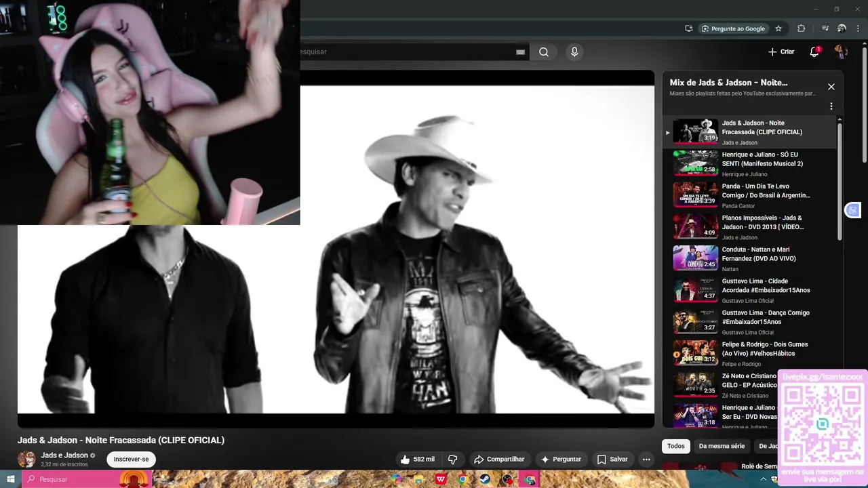
Task: Click the '2,32 mi de inscritos' text
Action: click(x=64, y=464)
